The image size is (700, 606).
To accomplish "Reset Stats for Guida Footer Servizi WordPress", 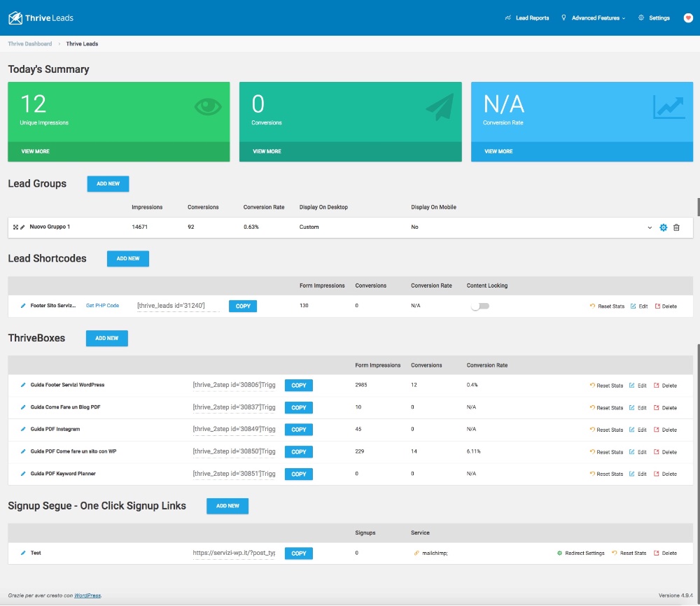I will (606, 386).
